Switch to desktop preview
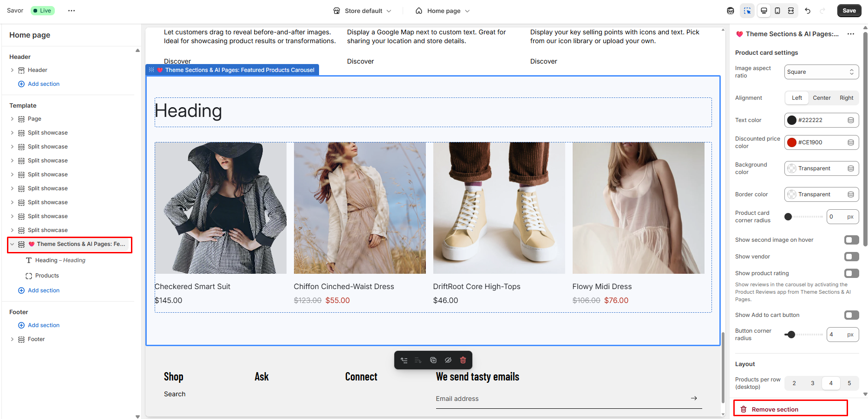This screenshot has height=419, width=868. [764, 11]
